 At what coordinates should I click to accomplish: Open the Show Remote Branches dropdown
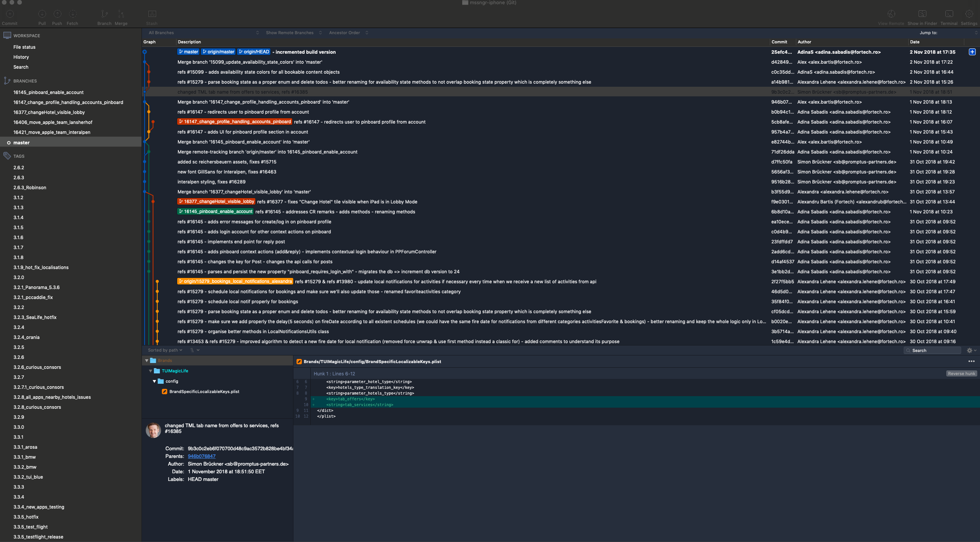click(x=294, y=33)
